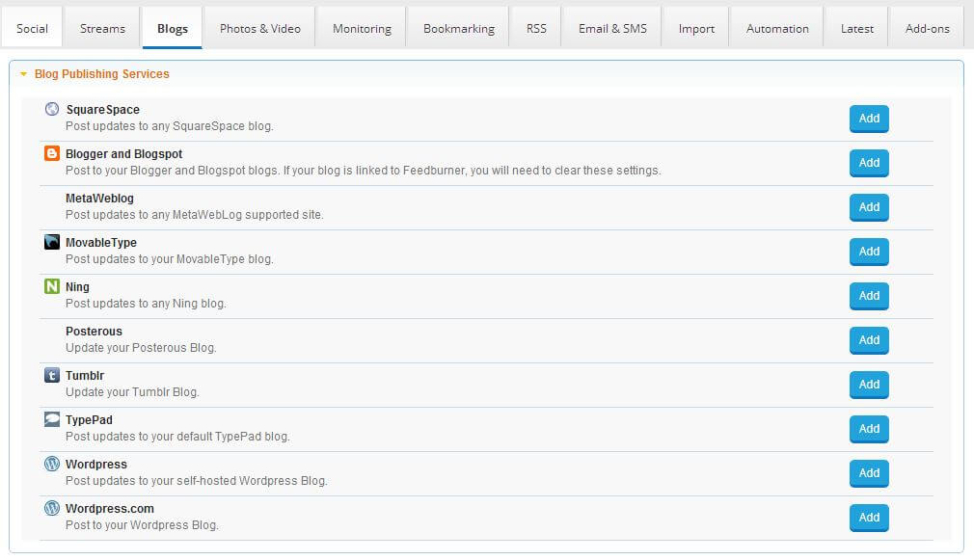Click the 'SquareSpace' service name
The image size is (974, 560).
(x=102, y=110)
